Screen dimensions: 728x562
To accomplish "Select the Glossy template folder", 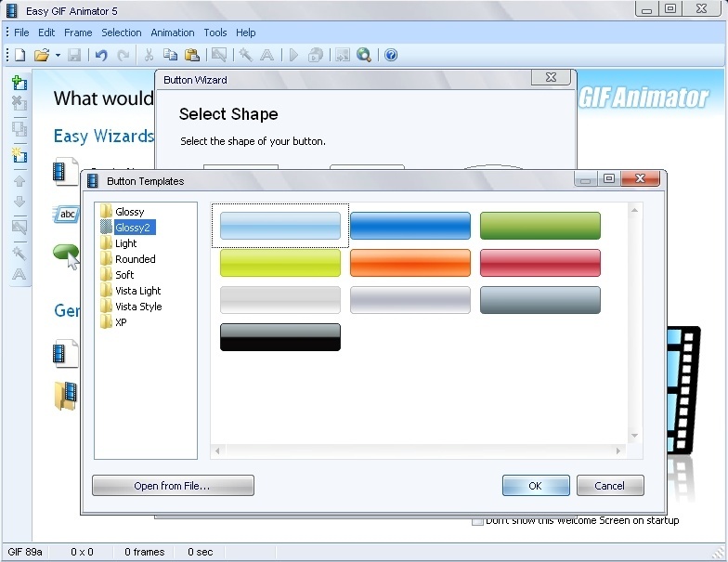I will tap(123, 212).
